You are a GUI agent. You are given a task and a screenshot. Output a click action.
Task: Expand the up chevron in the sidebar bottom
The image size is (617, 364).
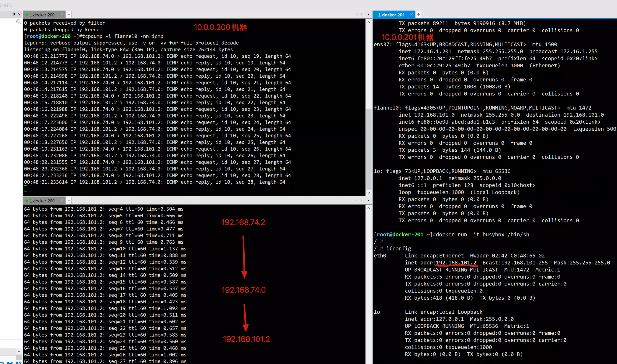(x=19, y=351)
